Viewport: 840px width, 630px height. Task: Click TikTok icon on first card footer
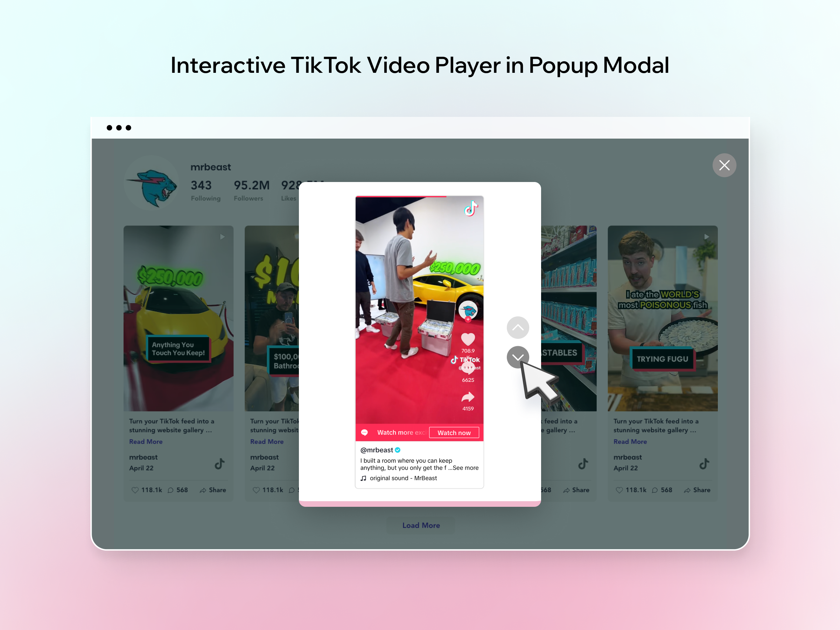coord(219,463)
